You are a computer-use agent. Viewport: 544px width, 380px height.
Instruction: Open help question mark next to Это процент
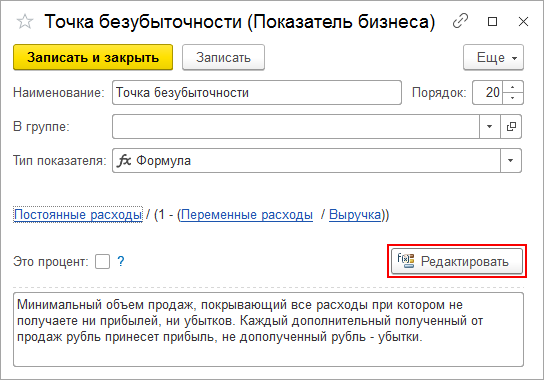(x=120, y=261)
